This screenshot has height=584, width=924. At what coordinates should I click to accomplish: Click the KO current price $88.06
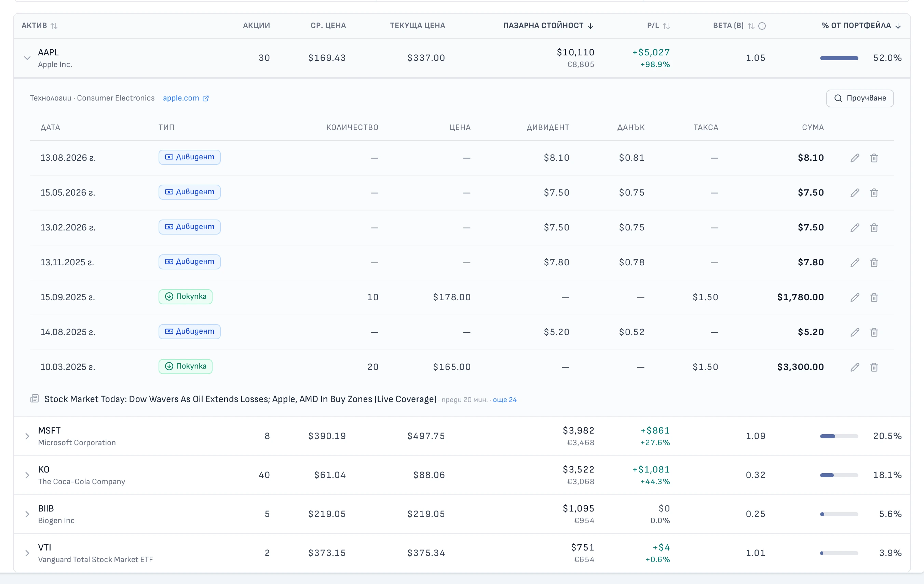(x=429, y=475)
